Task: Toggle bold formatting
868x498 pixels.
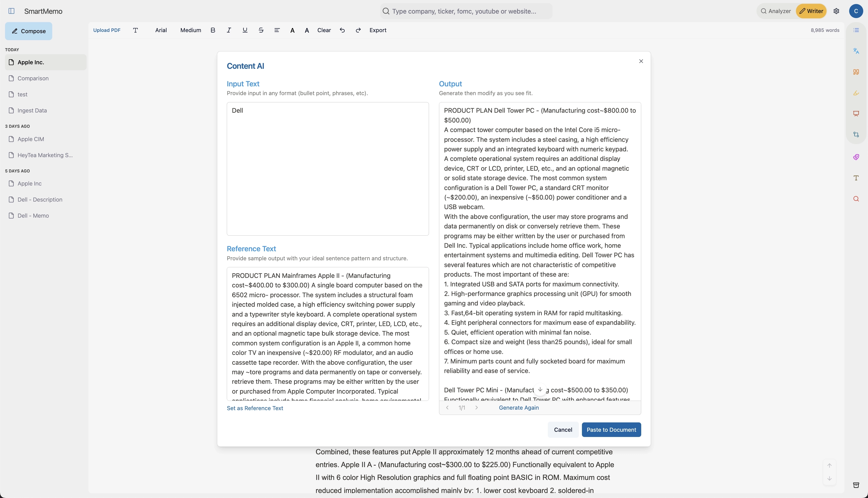Action: (x=213, y=30)
